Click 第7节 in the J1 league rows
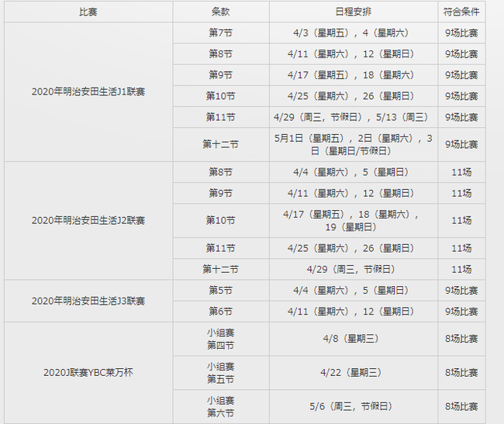504x424 pixels. pyautogui.click(x=221, y=33)
